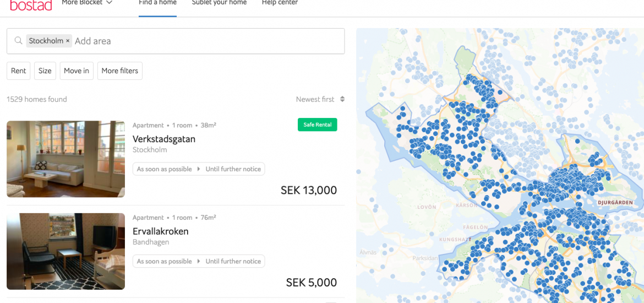The height and width of the screenshot is (303, 644).
Task: Remove the Stockholm area tag
Action: (68, 41)
